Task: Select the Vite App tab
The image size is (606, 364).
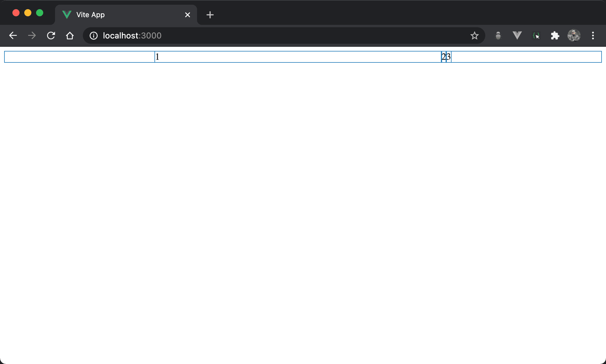Action: pos(118,15)
